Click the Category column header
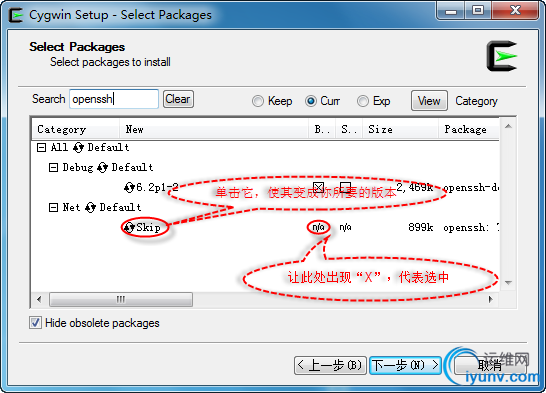The height and width of the screenshot is (393, 546). (x=76, y=129)
